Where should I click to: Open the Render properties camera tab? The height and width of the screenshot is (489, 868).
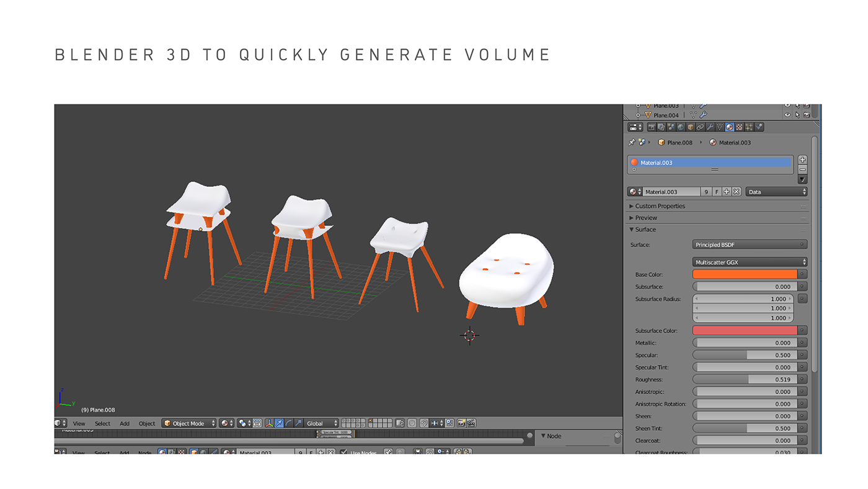[x=652, y=127]
